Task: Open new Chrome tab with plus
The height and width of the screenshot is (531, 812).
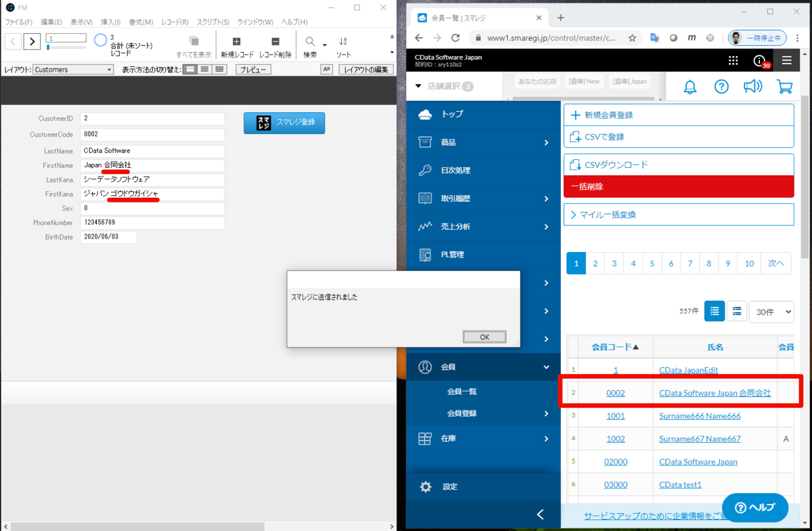Action: tap(560, 18)
